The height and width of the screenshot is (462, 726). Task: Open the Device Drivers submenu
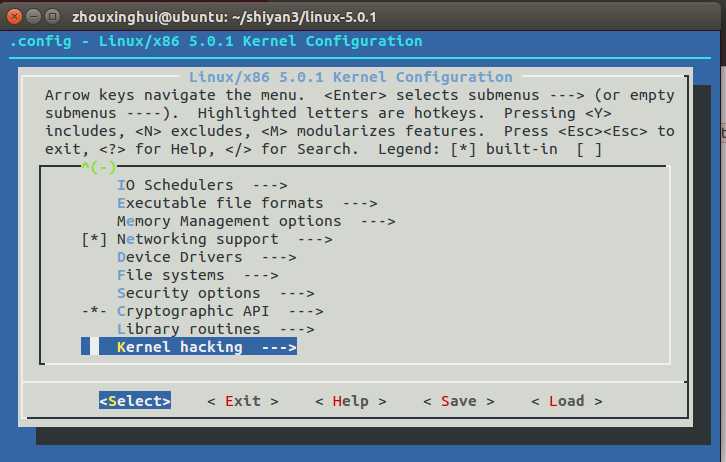207,257
